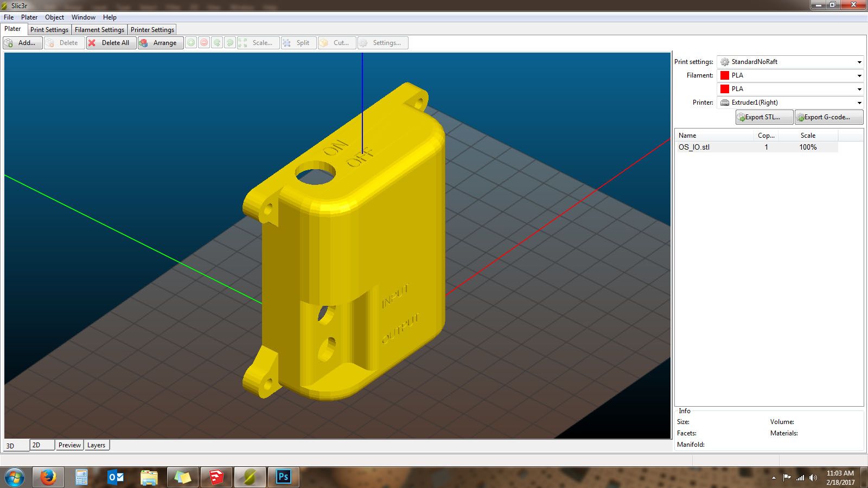
Task: Click the increase copies green plus icon
Action: [191, 42]
